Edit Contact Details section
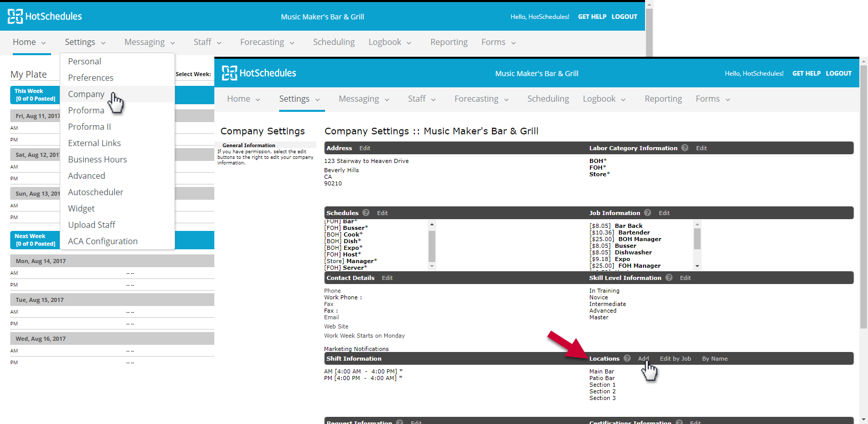The height and width of the screenshot is (424, 868). tap(387, 278)
